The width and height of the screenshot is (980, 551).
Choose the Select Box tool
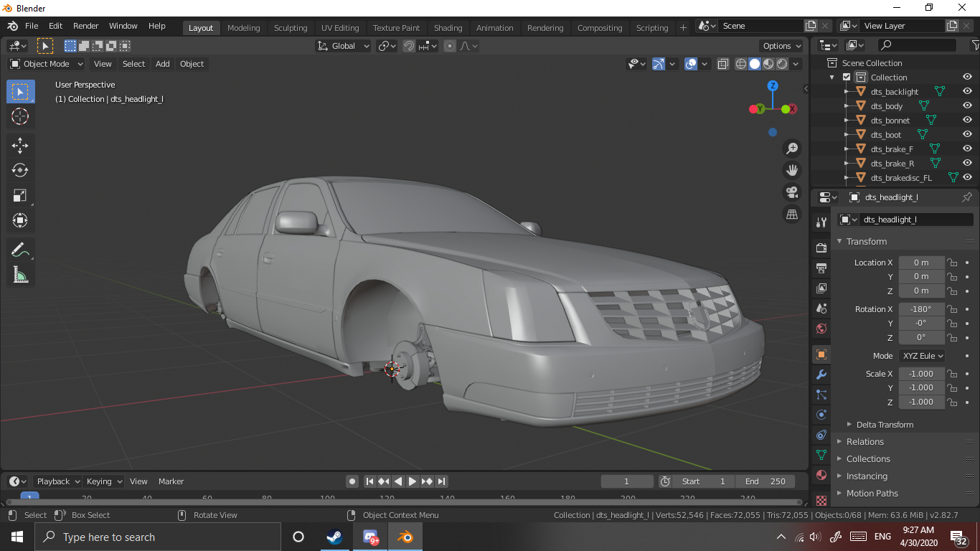[20, 92]
